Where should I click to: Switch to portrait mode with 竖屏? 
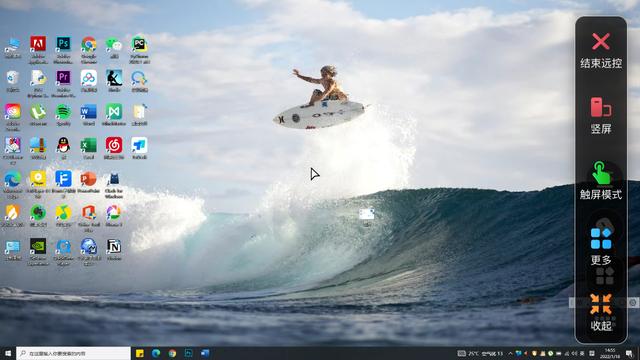pos(601,116)
